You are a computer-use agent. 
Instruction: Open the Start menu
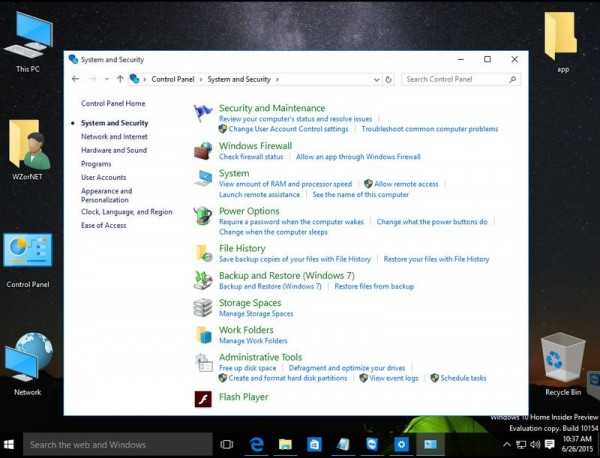[9, 445]
